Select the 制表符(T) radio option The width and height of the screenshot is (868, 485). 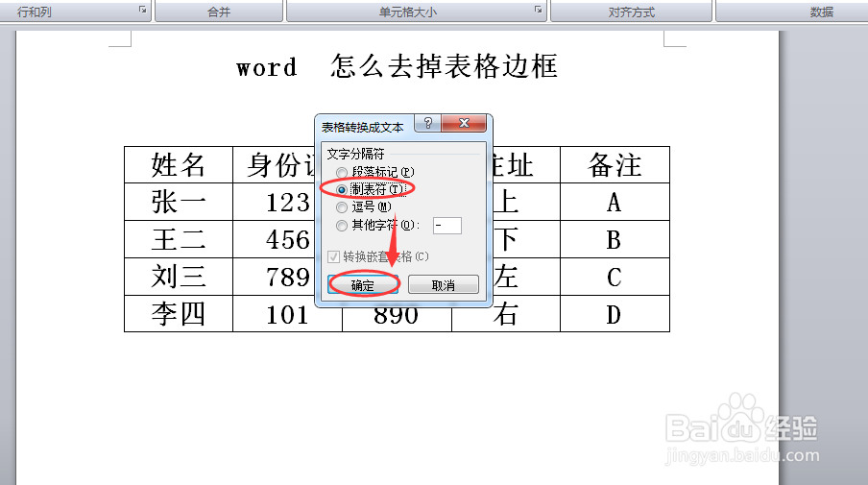click(372, 189)
